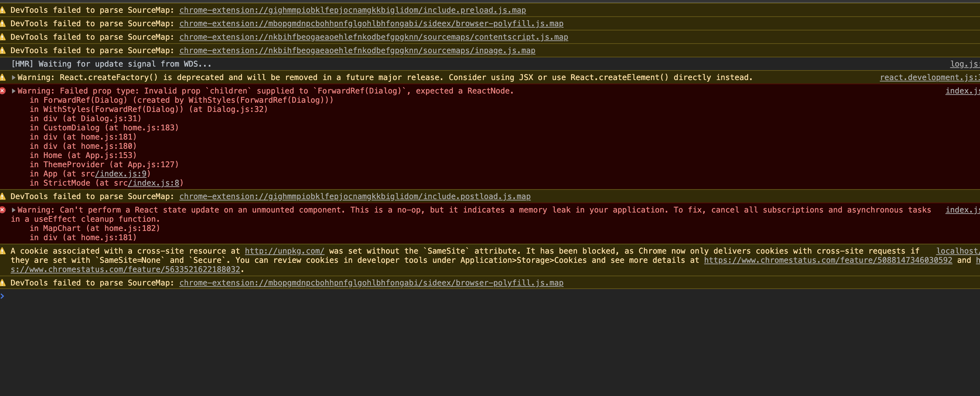Expand the React.createFactory deprecation warning

click(14, 77)
